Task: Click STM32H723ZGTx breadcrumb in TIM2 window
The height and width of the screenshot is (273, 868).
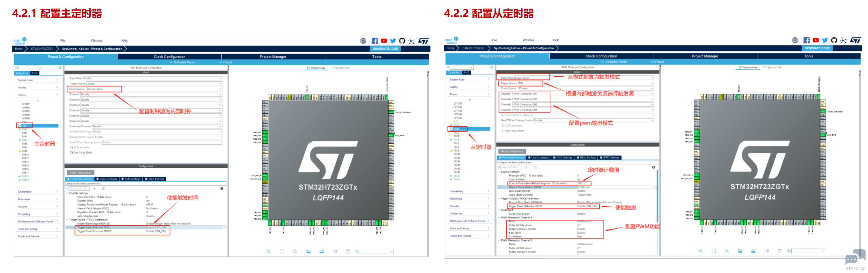Action: pos(473,48)
